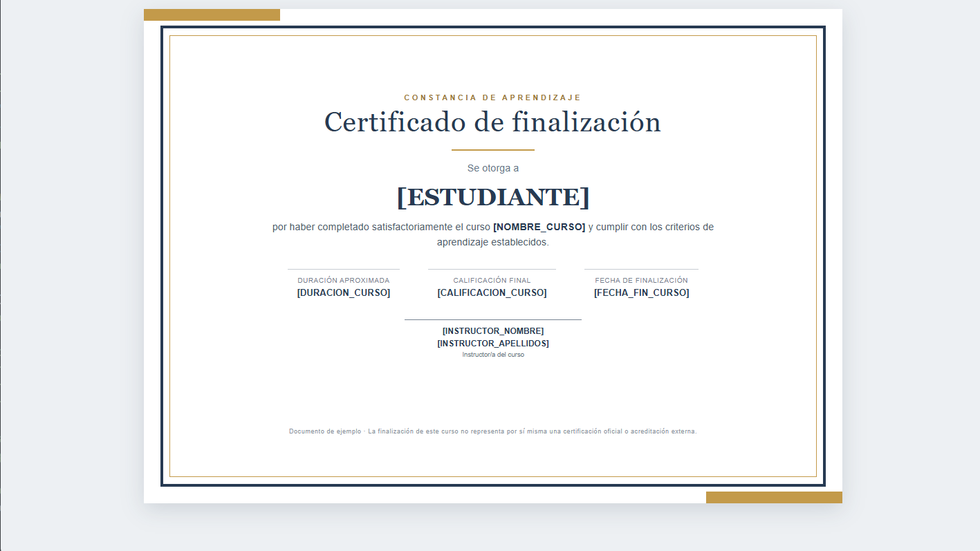Image resolution: width=980 pixels, height=551 pixels.
Task: Select the [FECHA_FIN_CURSO] value
Action: [642, 292]
